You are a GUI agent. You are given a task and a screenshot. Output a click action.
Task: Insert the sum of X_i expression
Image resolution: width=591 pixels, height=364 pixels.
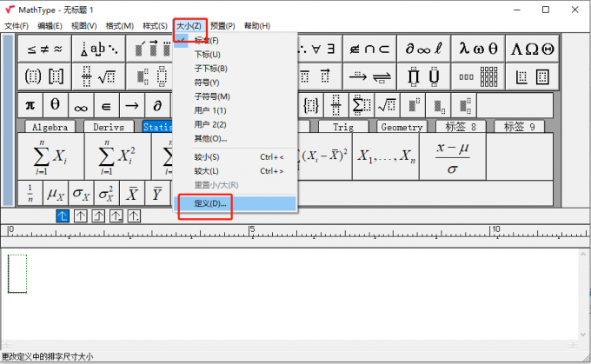point(50,156)
